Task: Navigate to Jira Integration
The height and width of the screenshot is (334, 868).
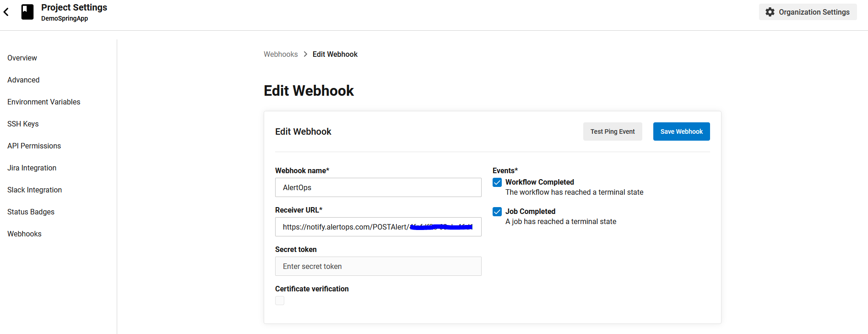Action: pos(32,168)
